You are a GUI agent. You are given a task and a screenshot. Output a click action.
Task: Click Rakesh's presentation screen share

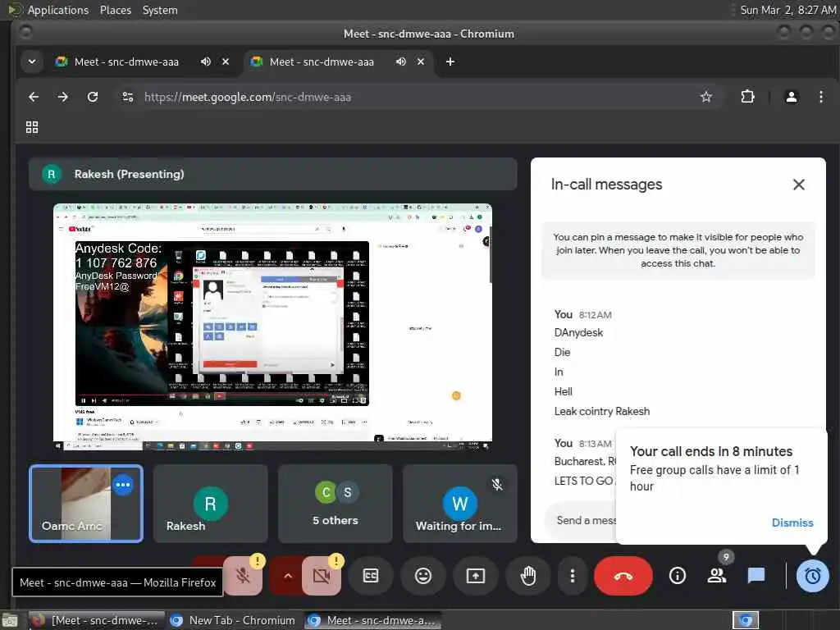[x=272, y=326]
